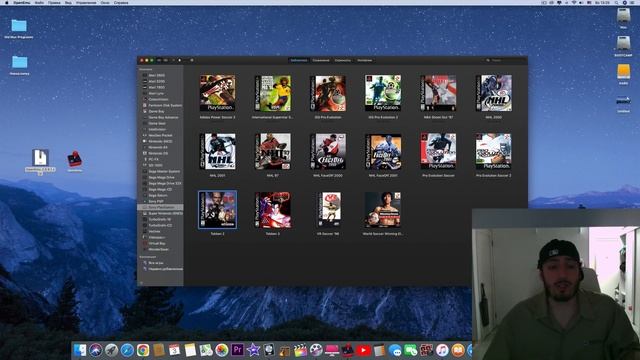This screenshot has width=640, height=360.
Task: Select the NHL FaceOff 2000 cover
Action: click(x=328, y=151)
